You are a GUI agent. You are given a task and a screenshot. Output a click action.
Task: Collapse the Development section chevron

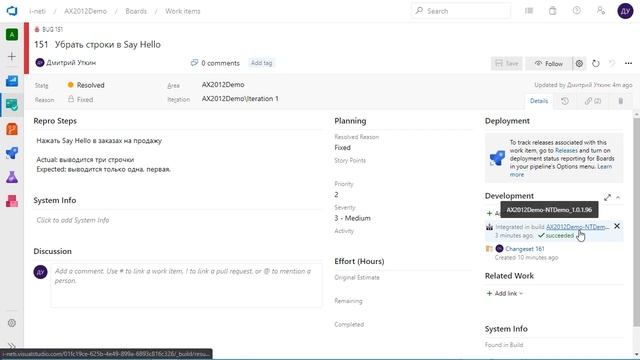(x=618, y=197)
